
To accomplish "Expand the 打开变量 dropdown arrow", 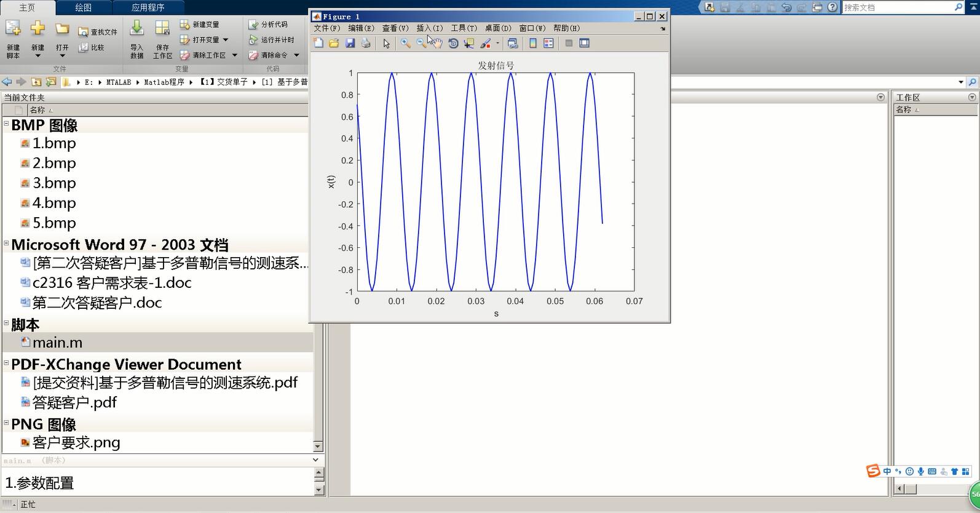I will coord(226,40).
